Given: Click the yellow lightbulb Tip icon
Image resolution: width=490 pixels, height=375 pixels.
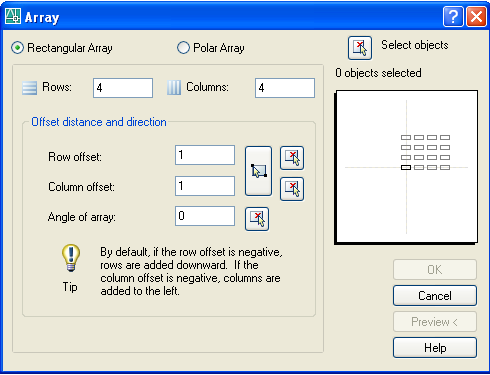Looking at the screenshot, I should point(71,258).
